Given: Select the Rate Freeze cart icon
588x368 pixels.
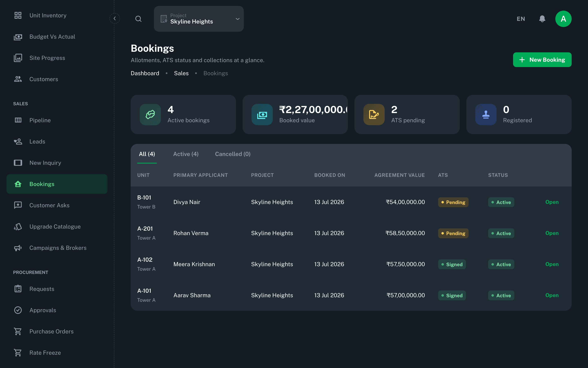Looking at the screenshot, I should tap(18, 353).
